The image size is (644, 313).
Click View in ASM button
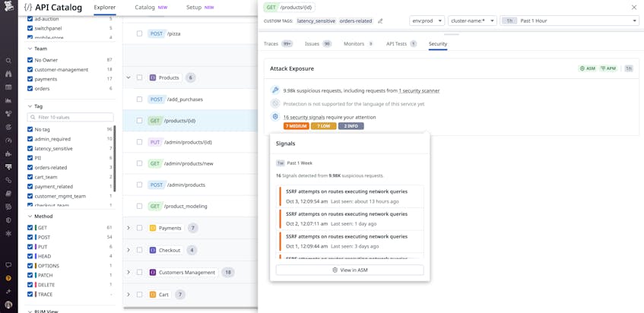coord(350,270)
